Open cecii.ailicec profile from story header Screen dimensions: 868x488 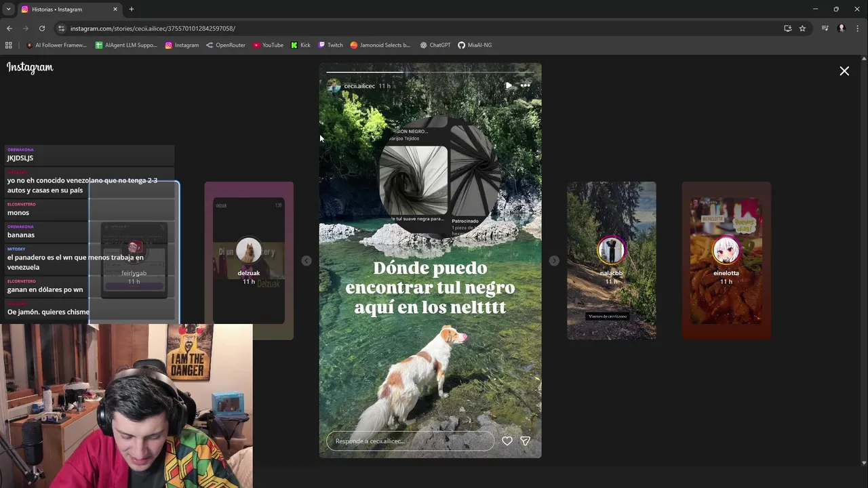(359, 86)
